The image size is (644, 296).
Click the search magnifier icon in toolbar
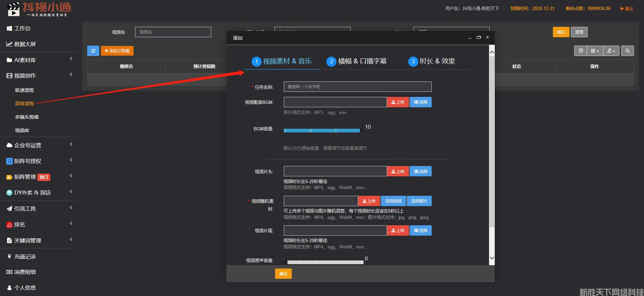[x=627, y=51]
